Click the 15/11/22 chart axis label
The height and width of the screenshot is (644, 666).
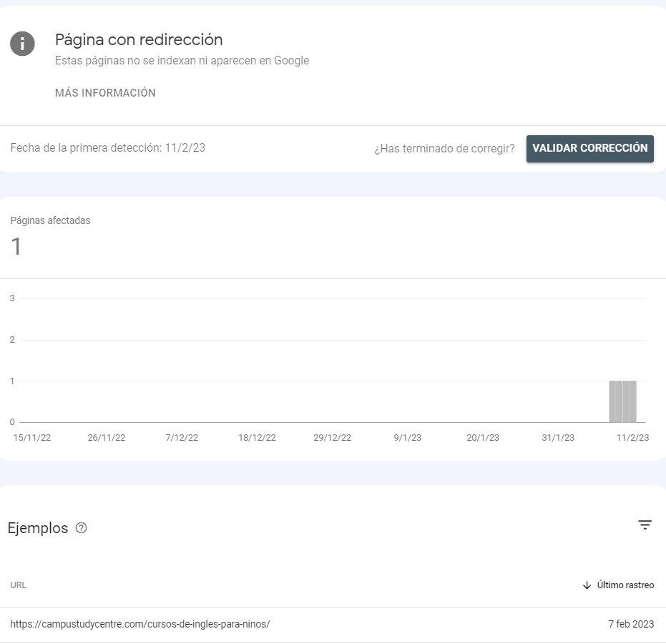tap(32, 437)
